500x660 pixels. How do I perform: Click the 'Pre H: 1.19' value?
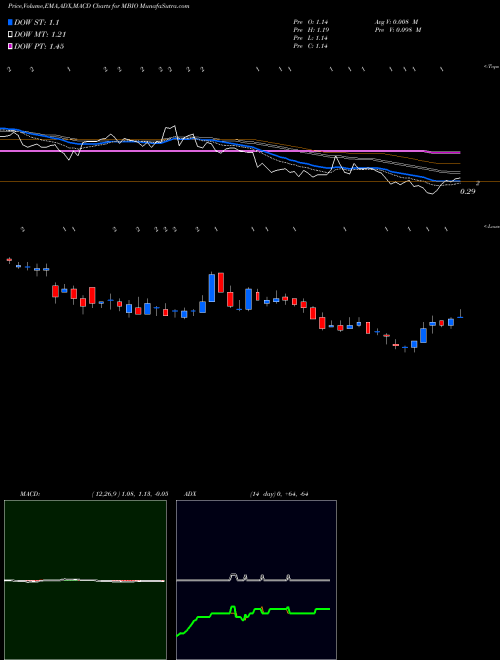[x=311, y=30]
